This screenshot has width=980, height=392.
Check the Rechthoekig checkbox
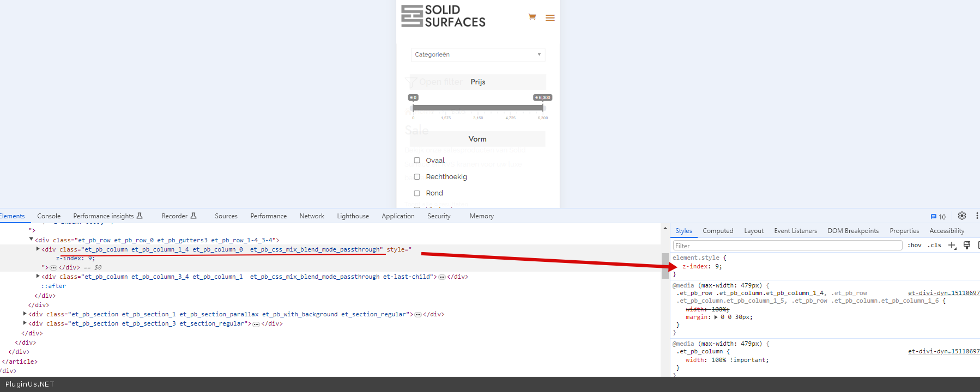[417, 177]
